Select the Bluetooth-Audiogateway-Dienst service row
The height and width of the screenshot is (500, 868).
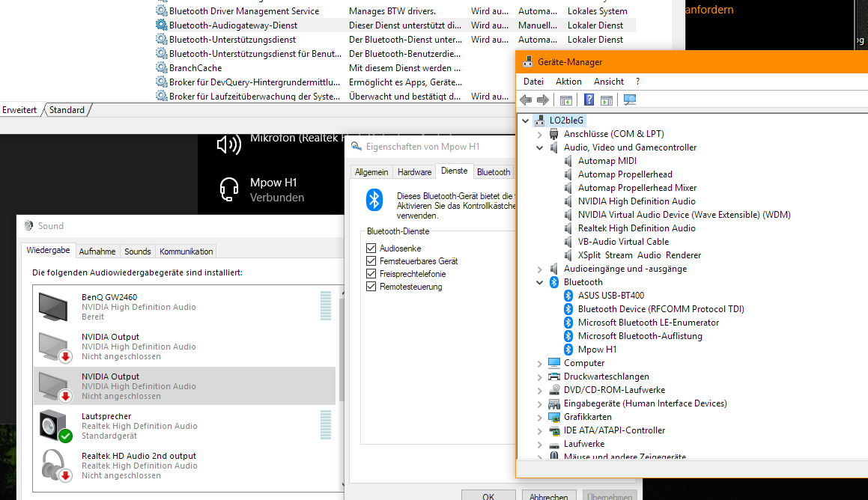[x=233, y=25]
